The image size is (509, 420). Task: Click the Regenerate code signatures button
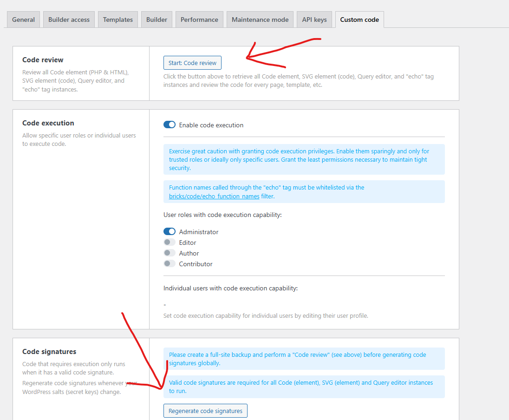click(205, 411)
